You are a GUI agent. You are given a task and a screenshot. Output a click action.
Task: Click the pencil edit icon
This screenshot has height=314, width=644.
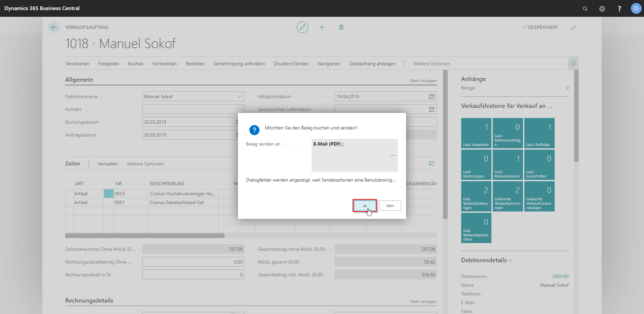[303, 27]
